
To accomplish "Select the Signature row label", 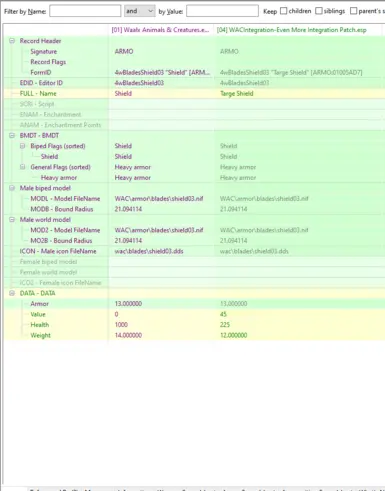I will click(44, 51).
